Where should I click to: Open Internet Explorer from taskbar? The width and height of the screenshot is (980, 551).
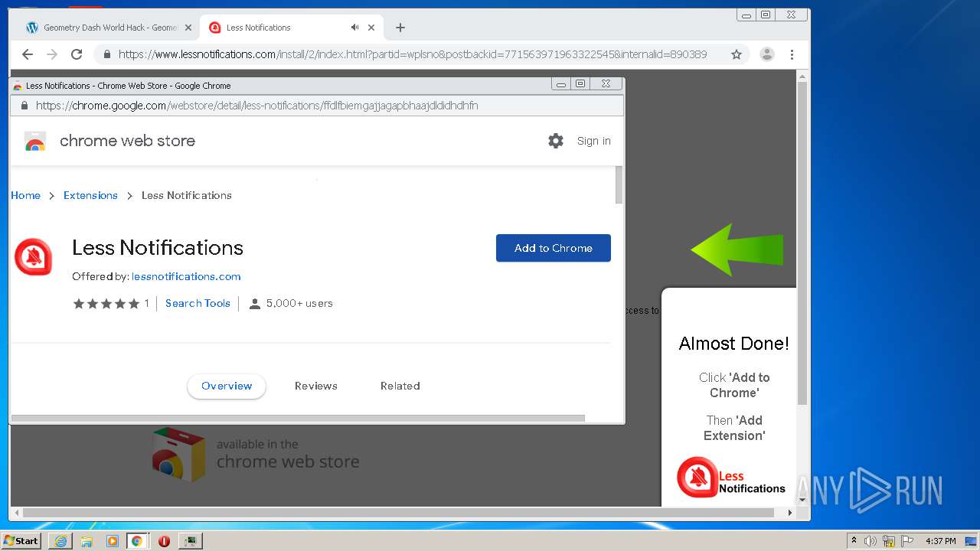coord(61,541)
